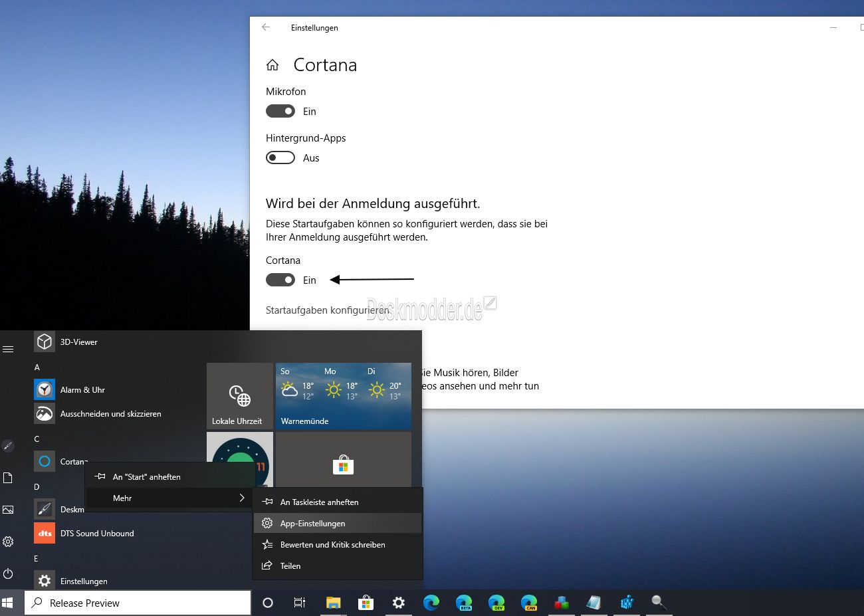Open the notepad app on taskbar
Image resolution: width=864 pixels, height=616 pixels.
(x=594, y=603)
